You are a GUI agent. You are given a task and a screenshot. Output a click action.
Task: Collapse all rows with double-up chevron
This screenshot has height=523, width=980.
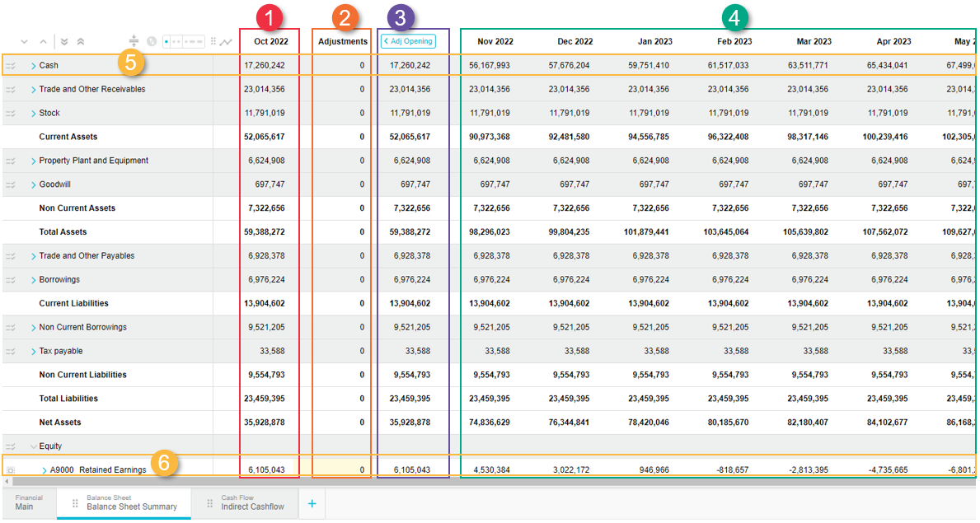click(80, 41)
